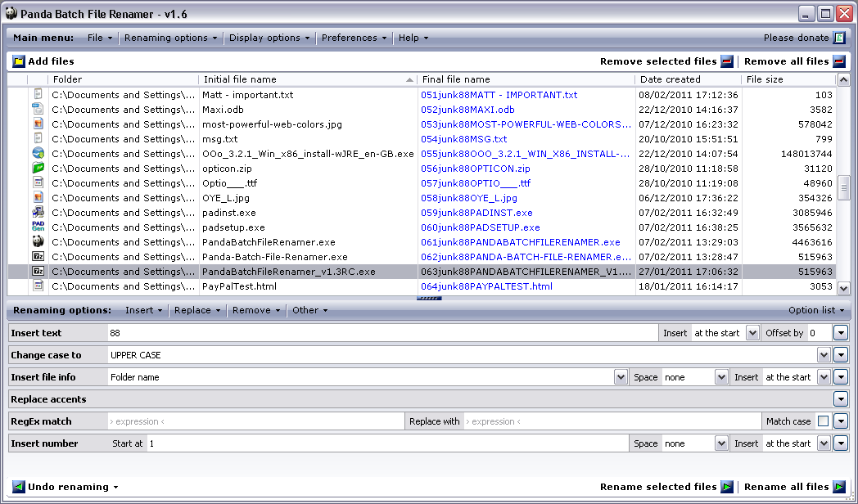Open the Folder name file info dropdown
Viewport: 858px width, 504px height.
(x=620, y=377)
